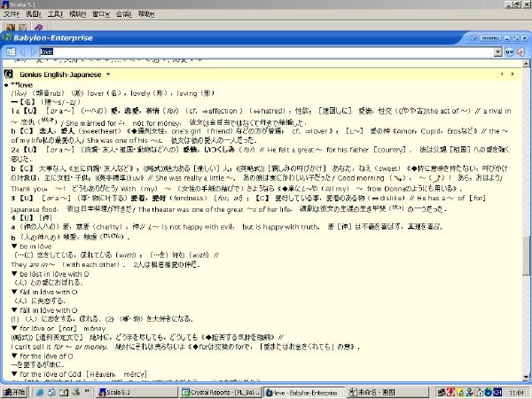
Task: Collapse the 'be in love' entry triangle
Action: point(14,246)
